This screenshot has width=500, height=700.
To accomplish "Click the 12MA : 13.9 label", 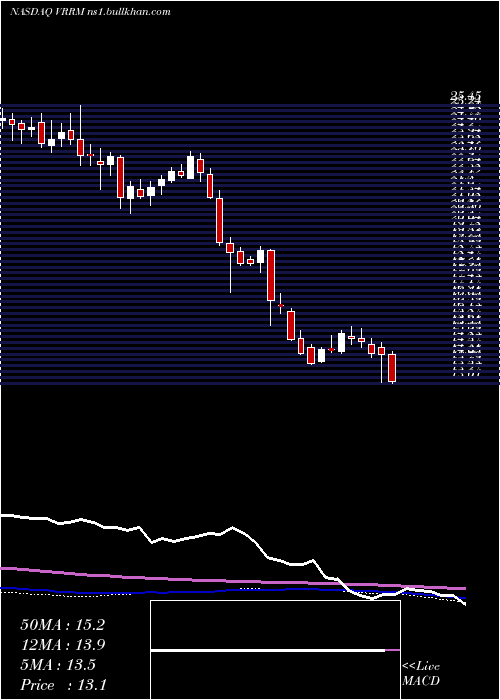I will [x=62, y=645].
